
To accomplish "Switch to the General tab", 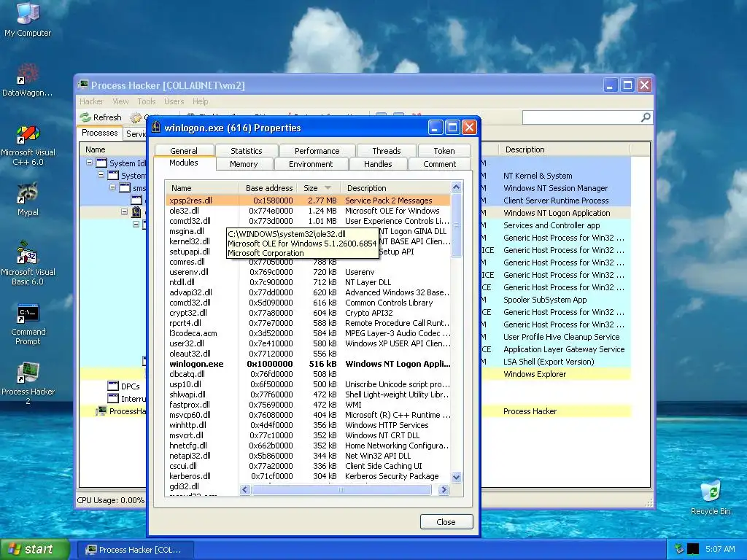I will tap(184, 150).
